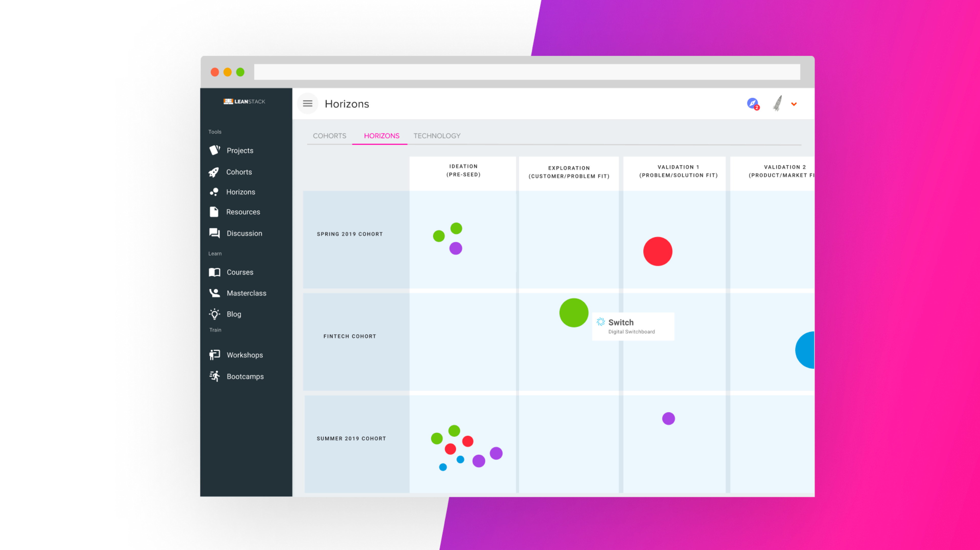Click compass notification icon with badge

click(752, 103)
